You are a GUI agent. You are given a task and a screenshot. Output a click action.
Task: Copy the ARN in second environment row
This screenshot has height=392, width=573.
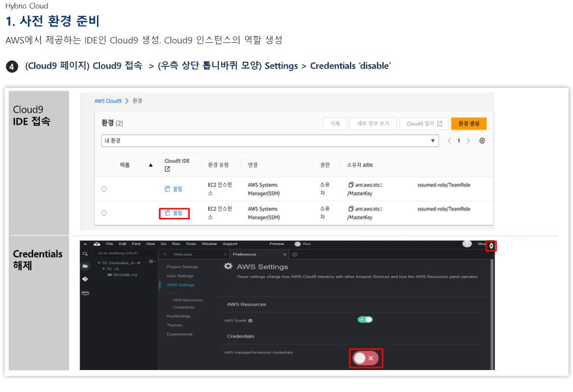click(351, 209)
